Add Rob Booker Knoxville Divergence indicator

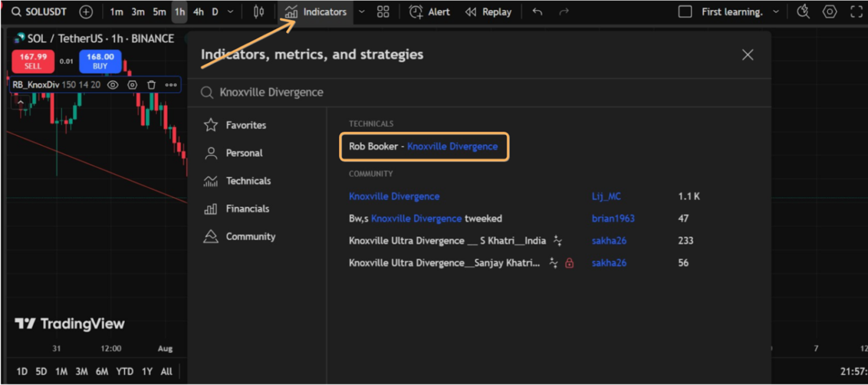tap(424, 146)
